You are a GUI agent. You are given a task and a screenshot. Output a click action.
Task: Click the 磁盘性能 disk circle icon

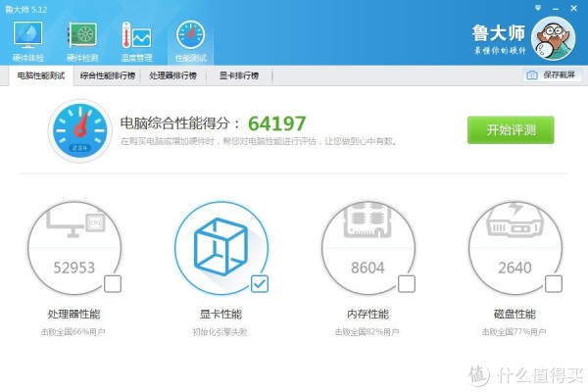tap(514, 248)
